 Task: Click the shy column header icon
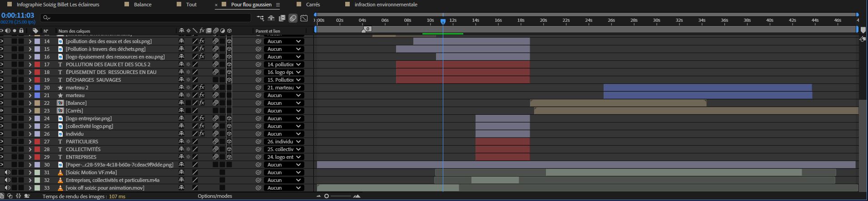[x=182, y=31]
